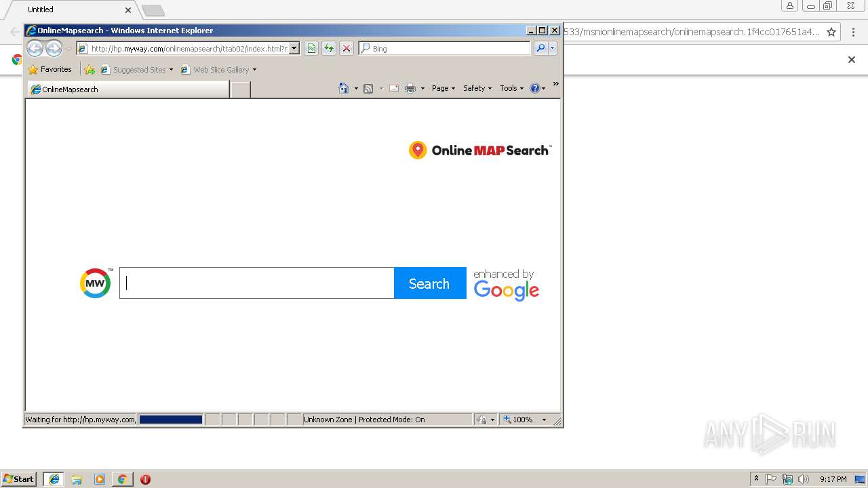Click the Bing search magnifier button
868x488 pixels.
(540, 48)
